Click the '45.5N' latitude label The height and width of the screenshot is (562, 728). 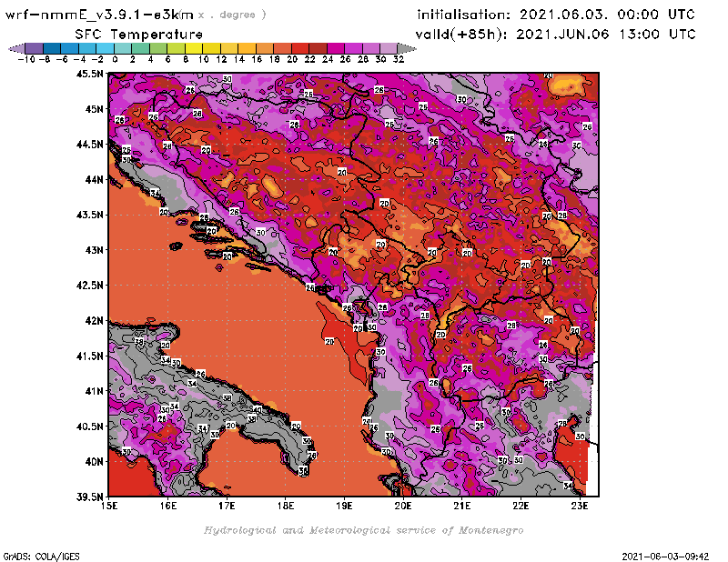pyautogui.click(x=89, y=74)
